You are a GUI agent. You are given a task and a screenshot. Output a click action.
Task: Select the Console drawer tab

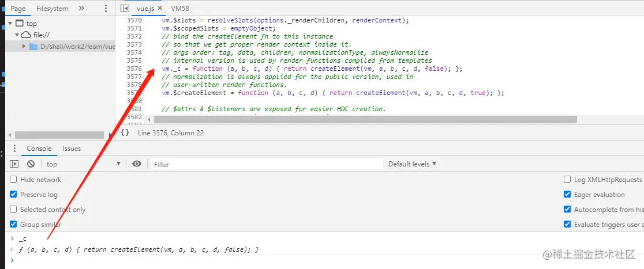[39, 149]
